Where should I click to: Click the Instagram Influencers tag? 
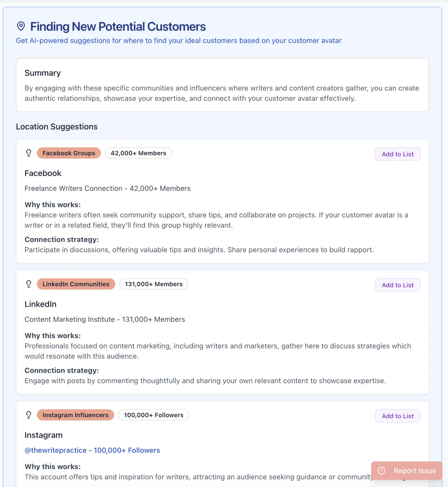tap(75, 415)
